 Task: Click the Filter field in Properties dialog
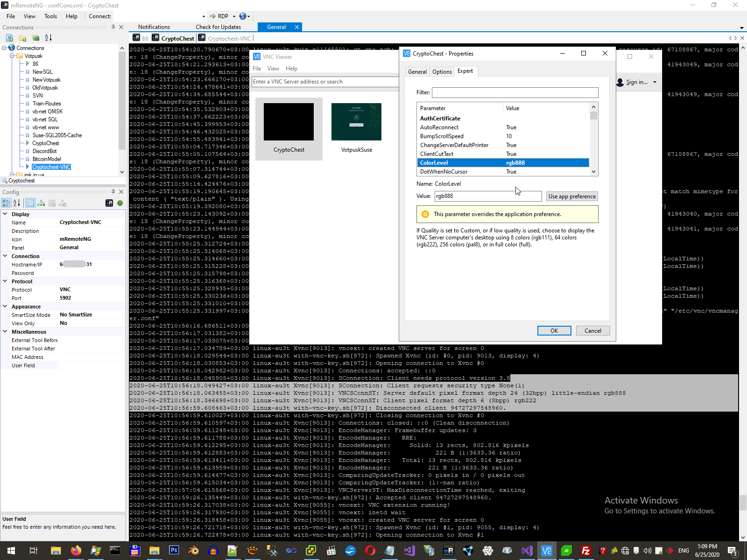tap(515, 92)
